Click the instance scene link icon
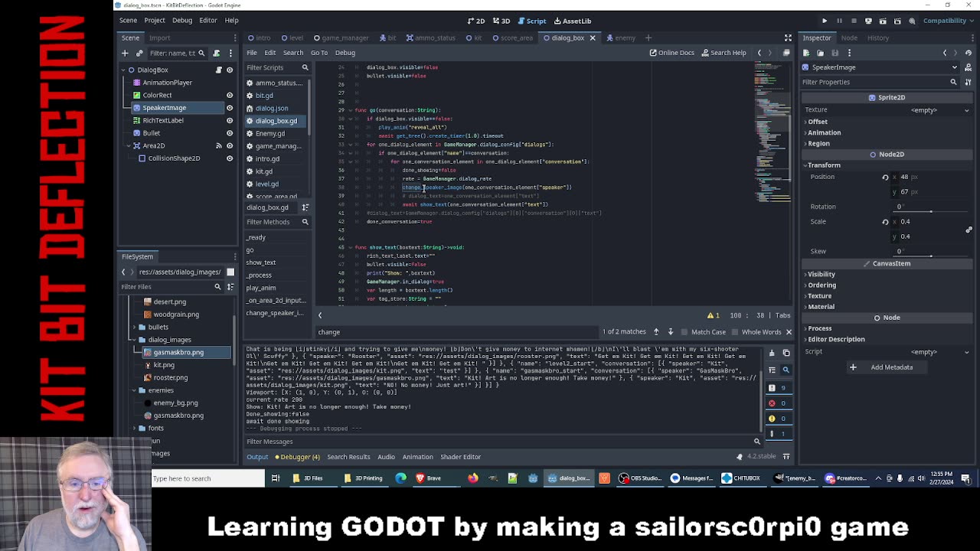Viewport: 980px width, 551px height. 139,53
